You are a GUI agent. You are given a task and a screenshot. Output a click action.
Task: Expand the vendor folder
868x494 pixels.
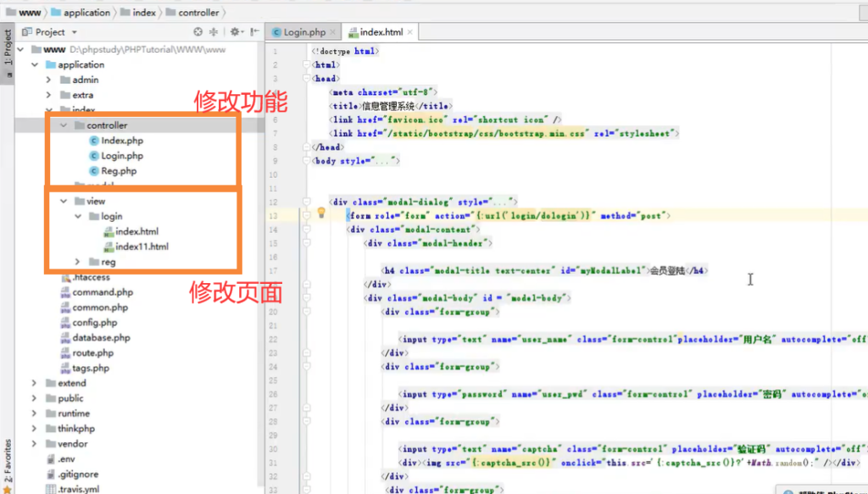click(34, 444)
